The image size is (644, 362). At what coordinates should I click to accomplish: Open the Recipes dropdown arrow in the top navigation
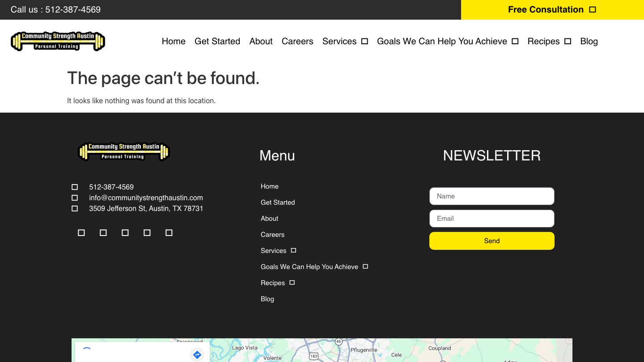[568, 41]
